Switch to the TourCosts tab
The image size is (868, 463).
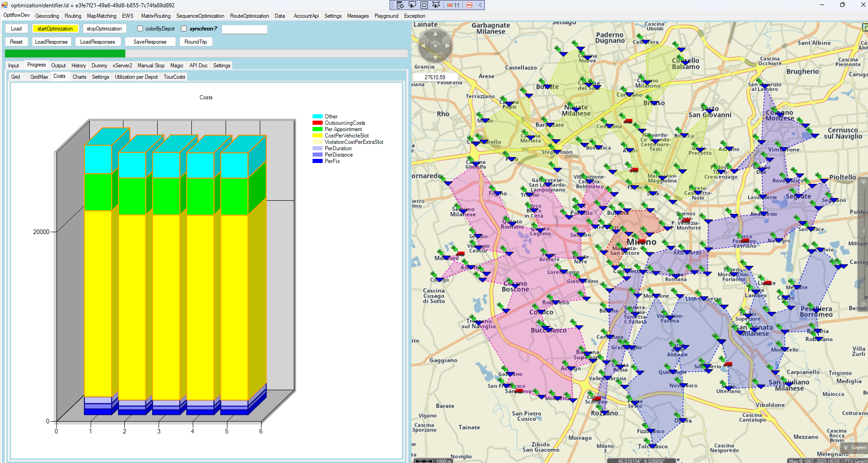pyautogui.click(x=174, y=77)
